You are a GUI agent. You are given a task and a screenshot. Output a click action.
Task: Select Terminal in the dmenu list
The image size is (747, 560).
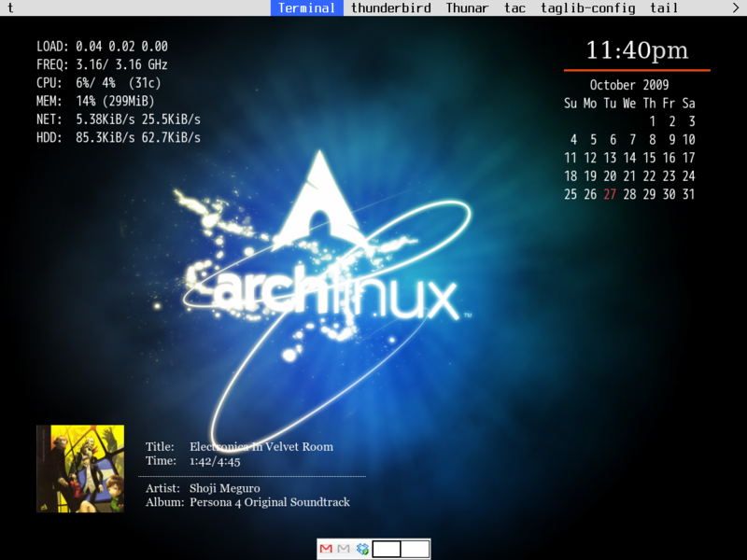coord(307,8)
